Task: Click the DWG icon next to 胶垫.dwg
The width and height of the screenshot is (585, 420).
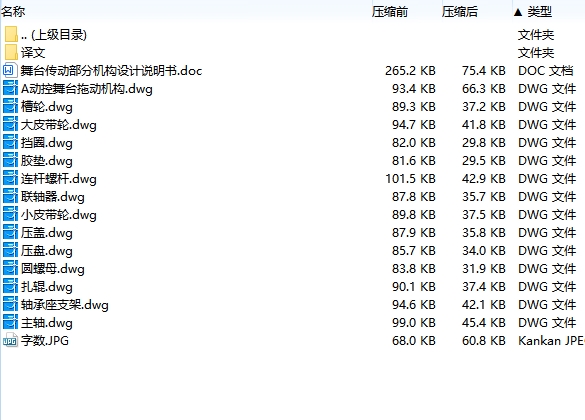Action: (x=10, y=160)
